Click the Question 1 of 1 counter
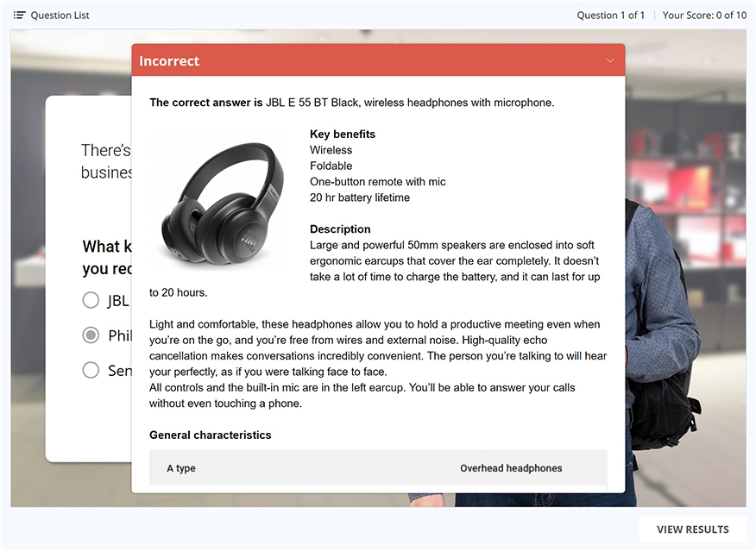 coord(610,16)
